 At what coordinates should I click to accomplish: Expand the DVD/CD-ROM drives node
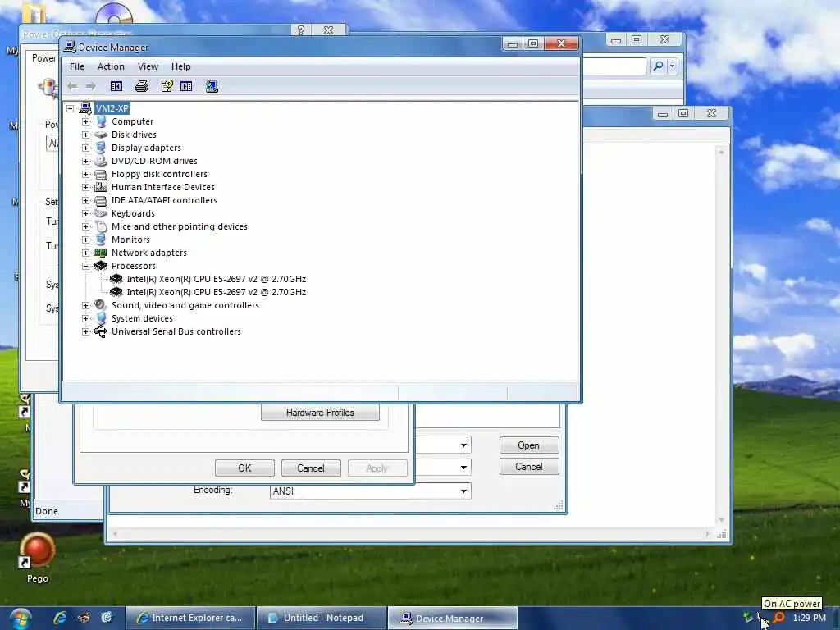point(85,161)
